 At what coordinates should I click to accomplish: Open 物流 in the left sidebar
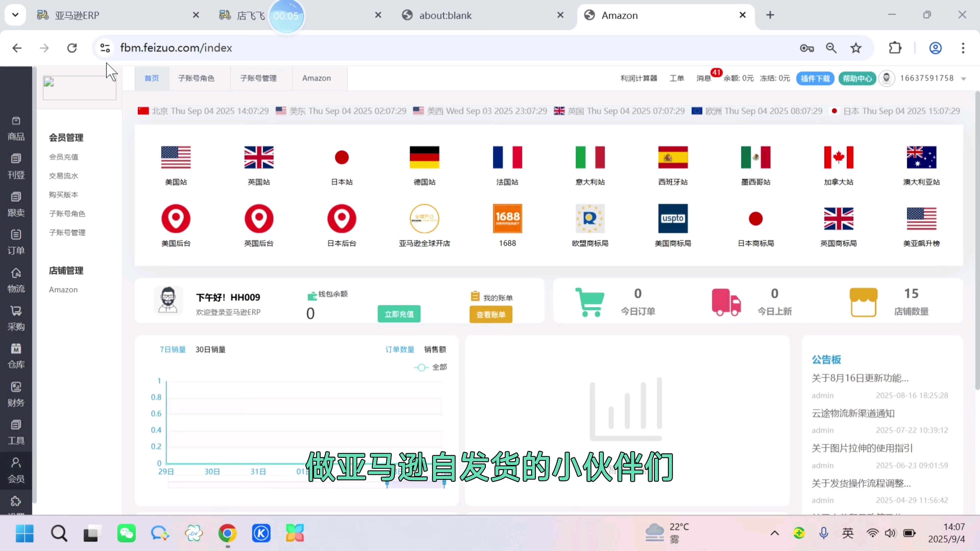pyautogui.click(x=16, y=281)
